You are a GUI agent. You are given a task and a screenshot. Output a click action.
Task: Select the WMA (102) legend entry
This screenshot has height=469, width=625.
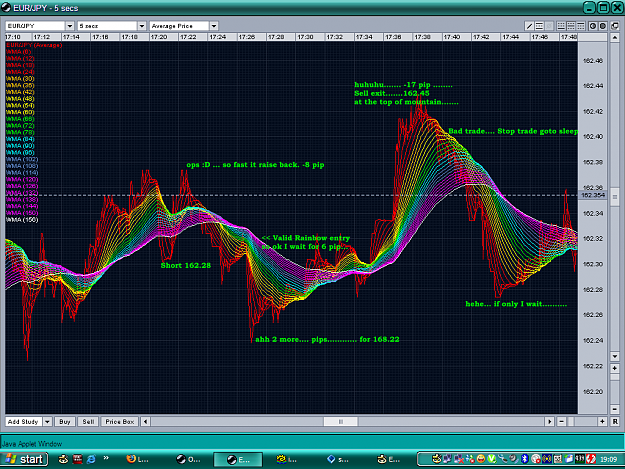coord(22,159)
